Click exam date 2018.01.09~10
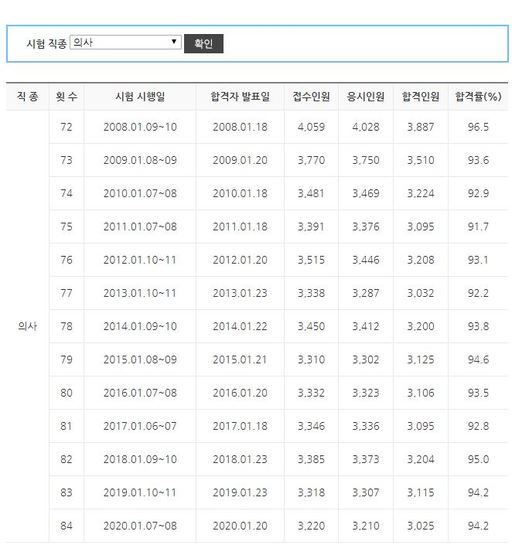 (x=140, y=459)
